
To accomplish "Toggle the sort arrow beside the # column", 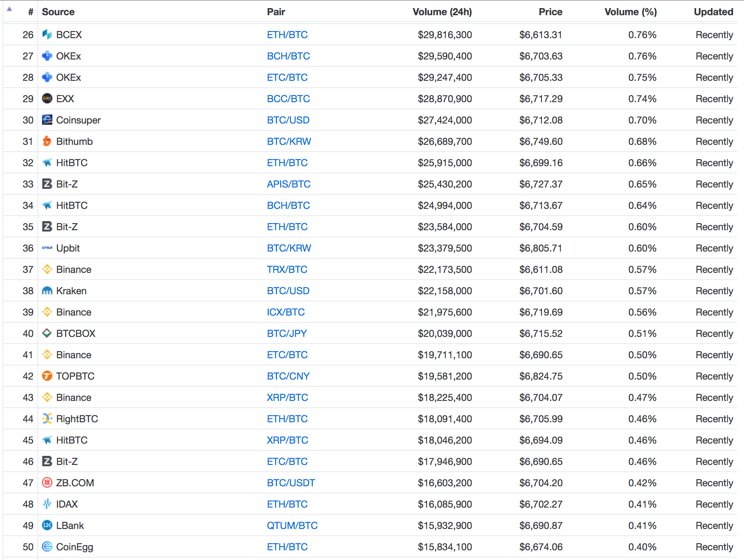I will (x=9, y=9).
